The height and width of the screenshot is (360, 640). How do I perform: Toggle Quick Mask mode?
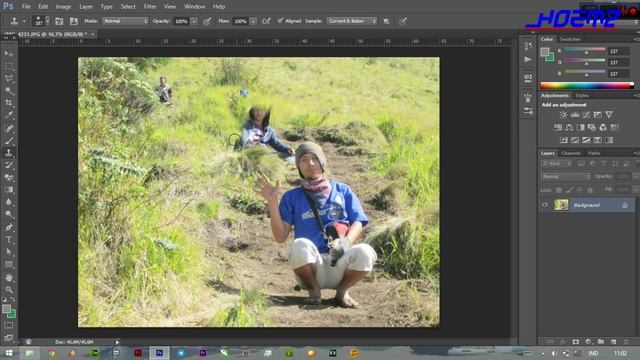(9, 325)
